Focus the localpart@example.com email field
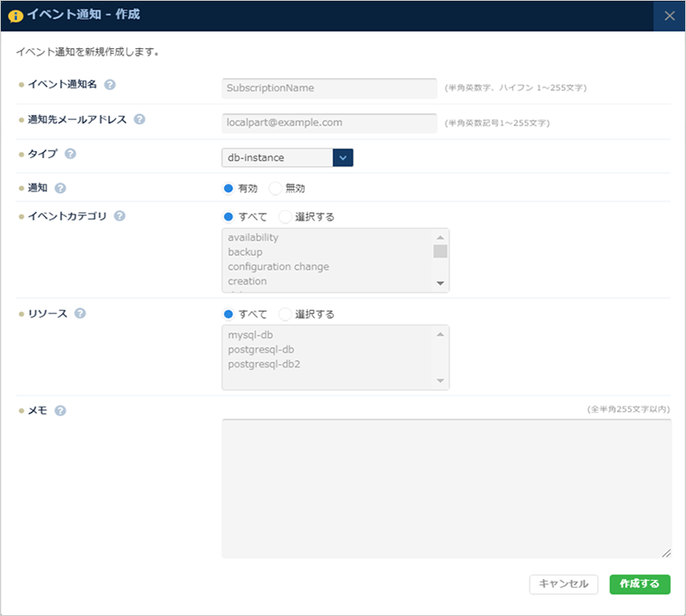Image resolution: width=686 pixels, height=616 pixels. click(x=329, y=123)
